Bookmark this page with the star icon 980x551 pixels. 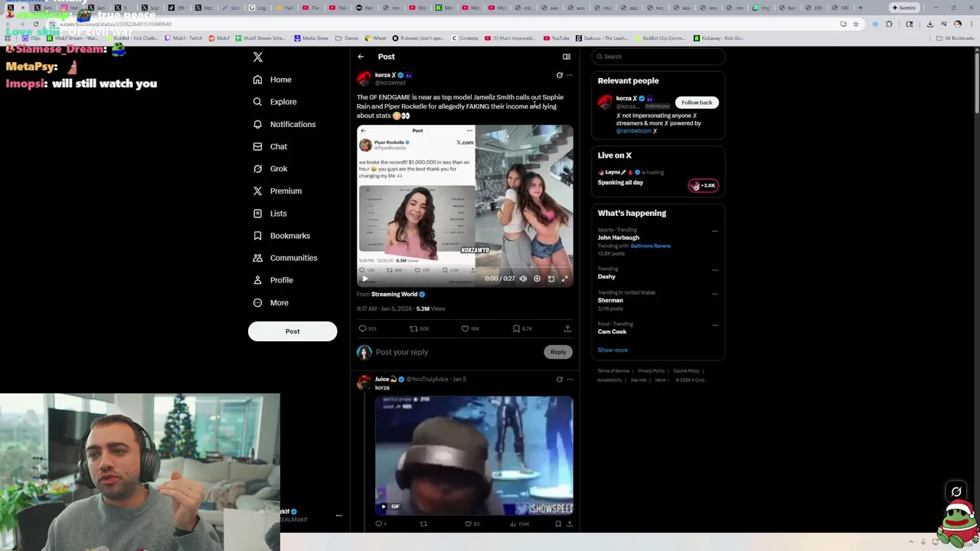(856, 24)
